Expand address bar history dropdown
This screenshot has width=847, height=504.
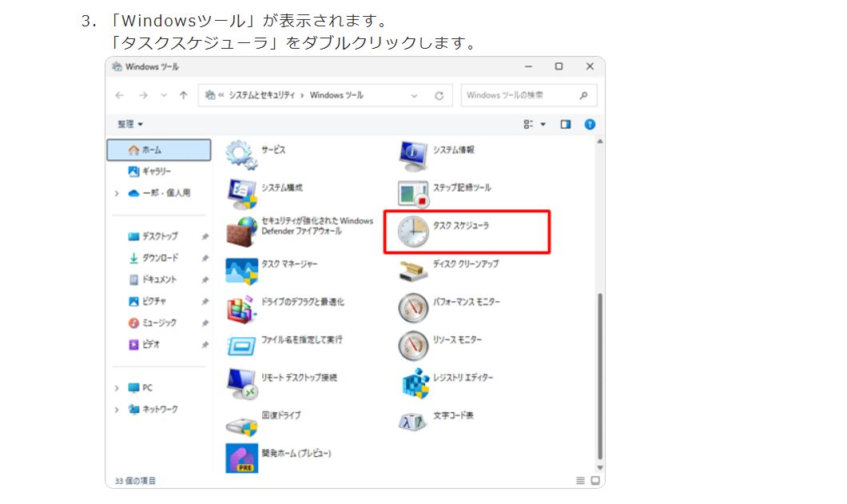[415, 96]
